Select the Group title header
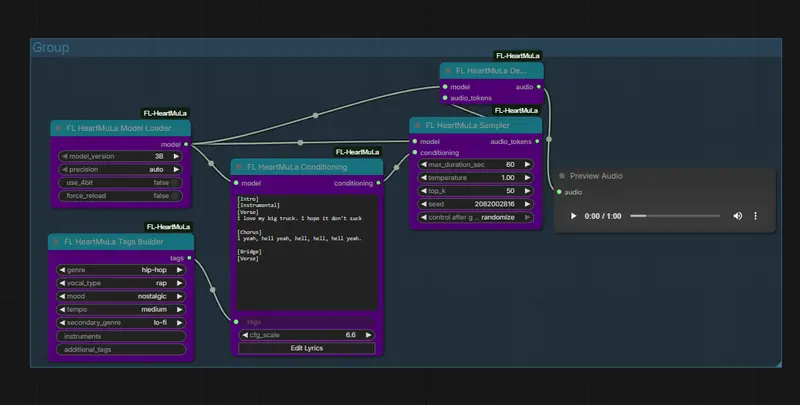 [50, 48]
